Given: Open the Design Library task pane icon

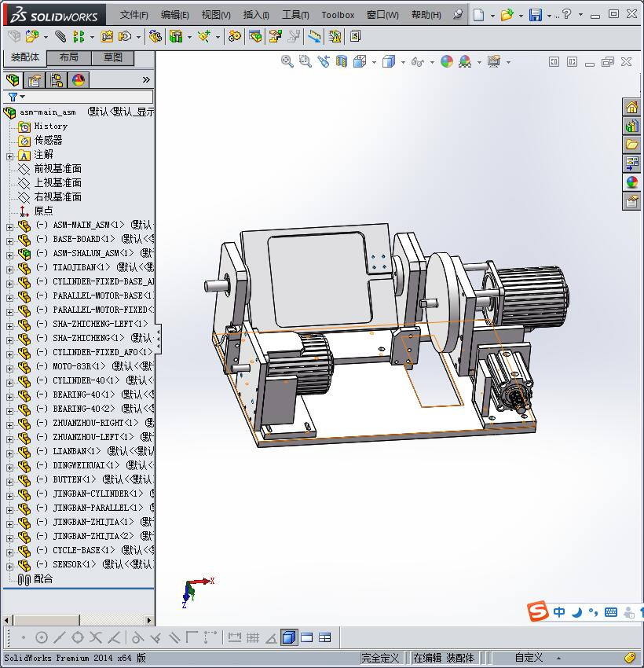Looking at the screenshot, I should (631, 126).
